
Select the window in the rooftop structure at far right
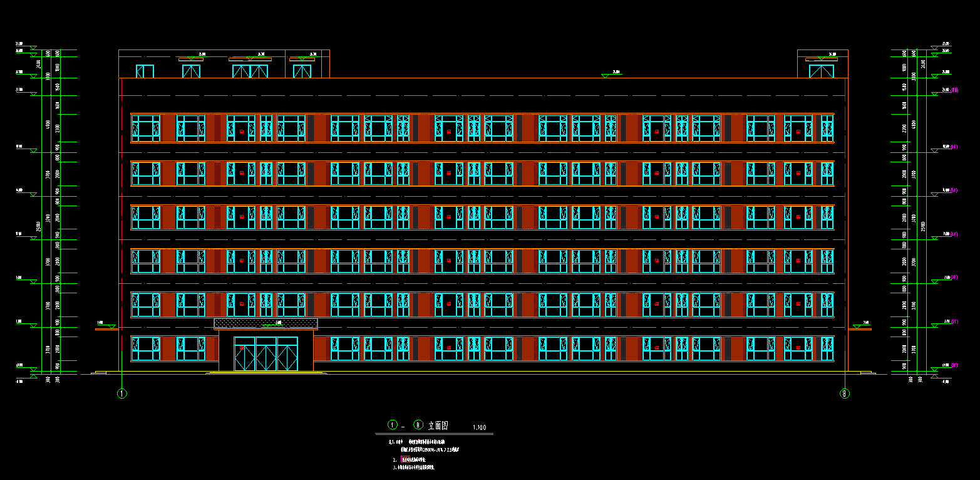tap(821, 71)
